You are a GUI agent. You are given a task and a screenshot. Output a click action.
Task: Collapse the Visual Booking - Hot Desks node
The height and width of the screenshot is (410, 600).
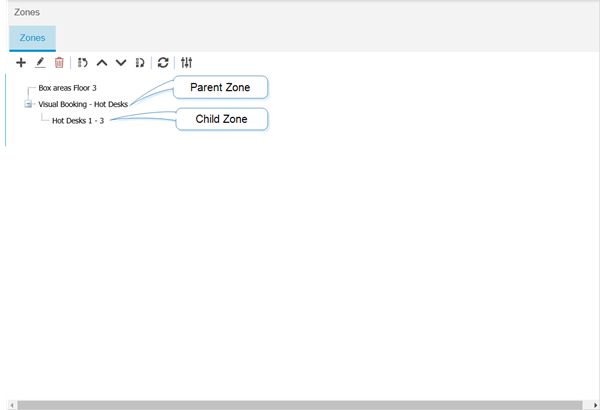[29, 104]
